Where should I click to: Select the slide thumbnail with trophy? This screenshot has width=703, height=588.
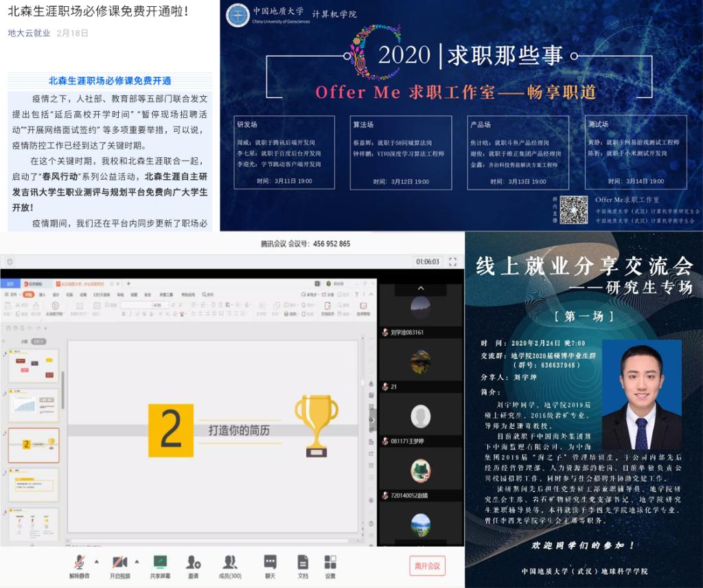pos(34,445)
